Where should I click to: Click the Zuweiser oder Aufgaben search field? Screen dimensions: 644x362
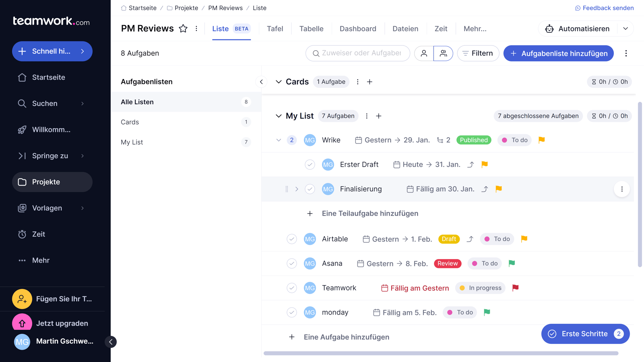[358, 53]
